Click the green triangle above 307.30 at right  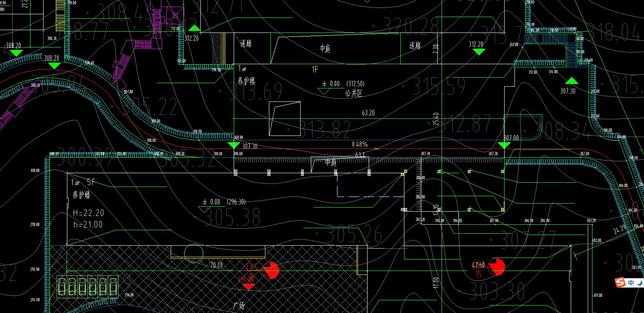pyautogui.click(x=572, y=81)
